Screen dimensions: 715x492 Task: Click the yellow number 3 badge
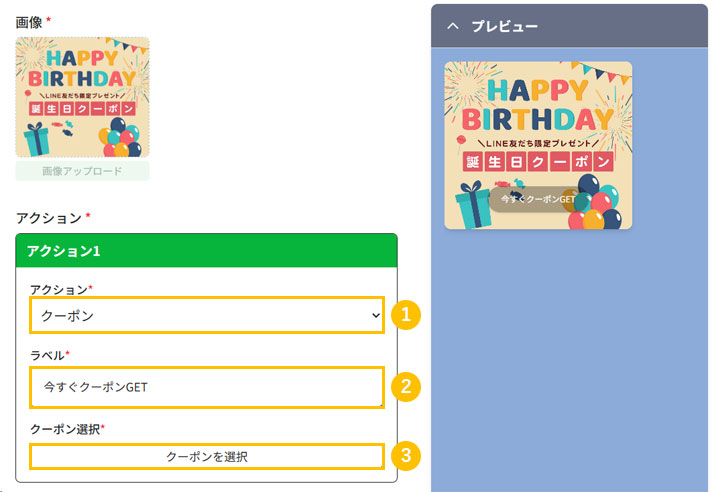pos(404,456)
